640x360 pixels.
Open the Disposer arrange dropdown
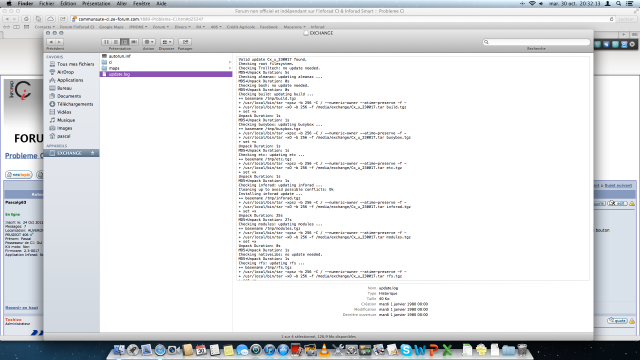point(167,42)
